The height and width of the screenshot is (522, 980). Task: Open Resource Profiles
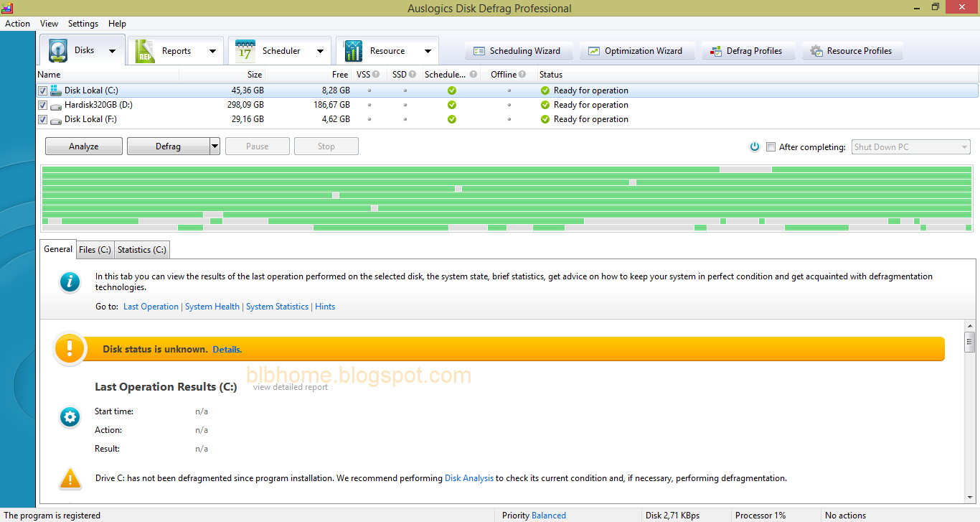point(852,51)
